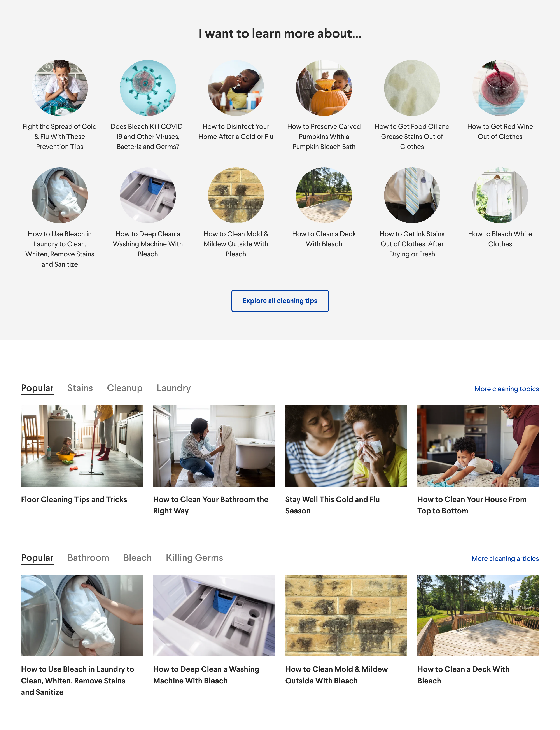Open the More cleaning topics link
560x730 pixels.
(506, 389)
